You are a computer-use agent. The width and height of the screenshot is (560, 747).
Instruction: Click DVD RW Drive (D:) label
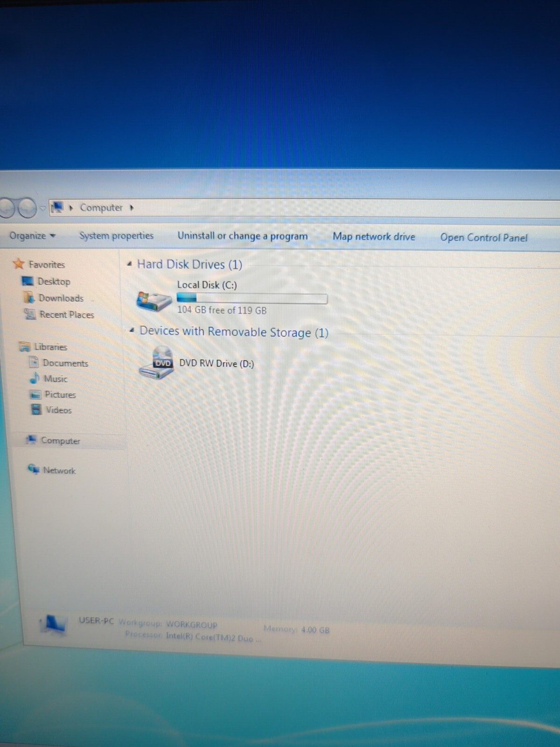pos(217,363)
